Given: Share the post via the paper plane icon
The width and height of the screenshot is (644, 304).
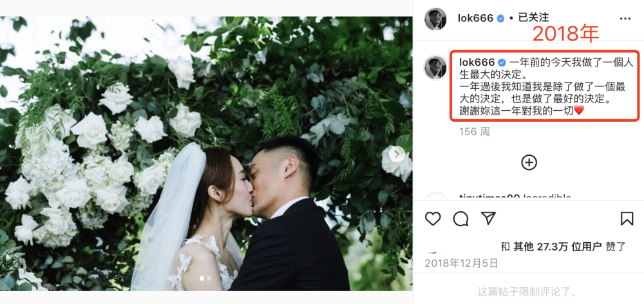Looking at the screenshot, I should tap(488, 218).
